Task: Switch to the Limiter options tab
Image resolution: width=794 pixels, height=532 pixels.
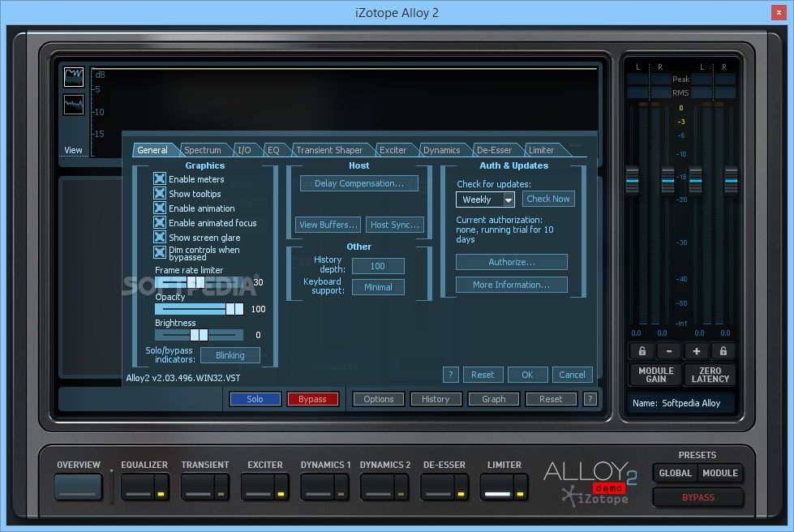Action: click(541, 150)
